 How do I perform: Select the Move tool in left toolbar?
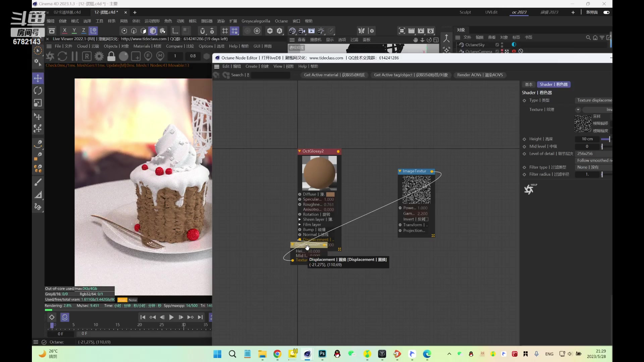pos(38,78)
